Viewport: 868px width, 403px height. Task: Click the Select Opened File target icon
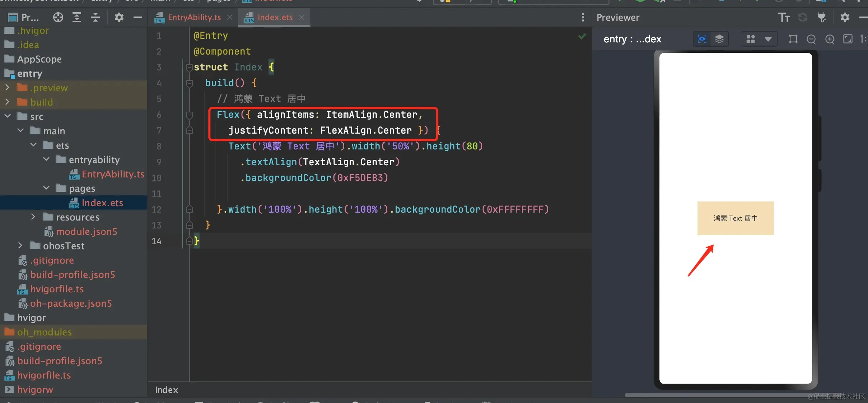click(58, 17)
